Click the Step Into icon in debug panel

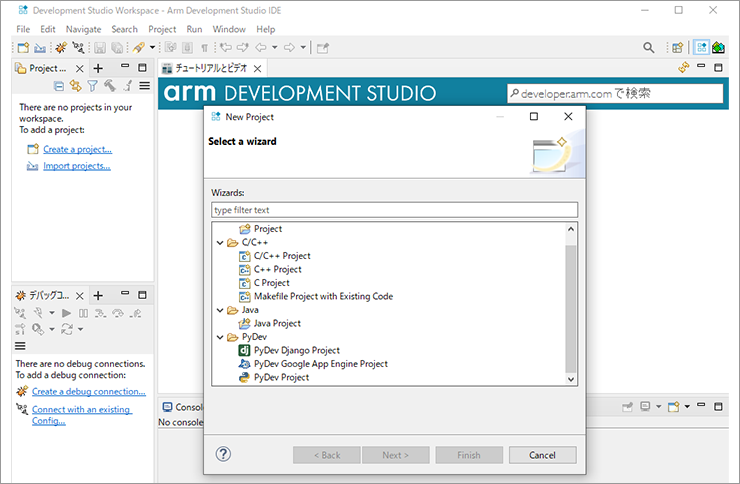(x=100, y=313)
